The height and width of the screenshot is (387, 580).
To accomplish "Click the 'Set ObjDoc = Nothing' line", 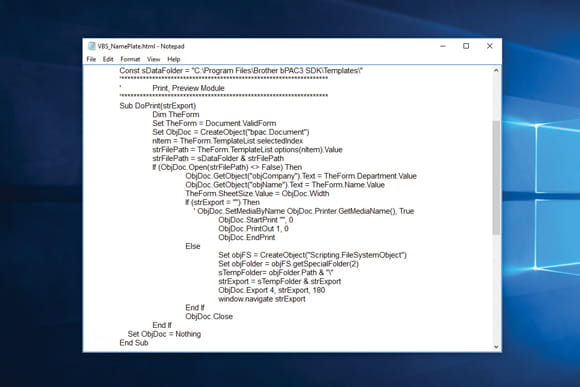I will [x=164, y=334].
